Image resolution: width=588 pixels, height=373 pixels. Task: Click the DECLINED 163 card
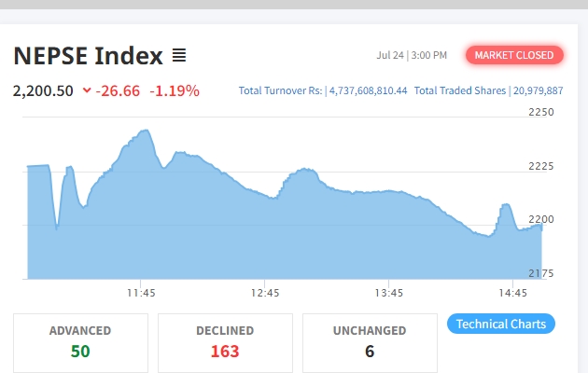coord(225,341)
